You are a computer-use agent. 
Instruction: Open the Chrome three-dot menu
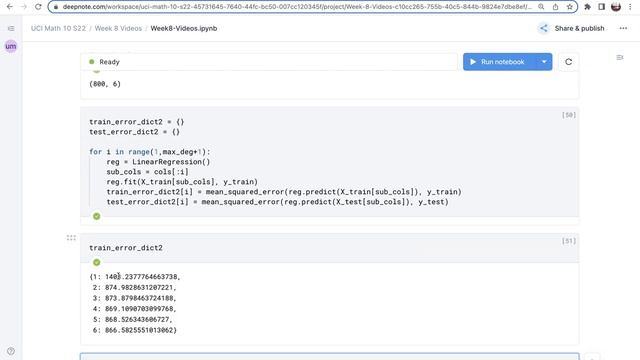tap(631, 7)
